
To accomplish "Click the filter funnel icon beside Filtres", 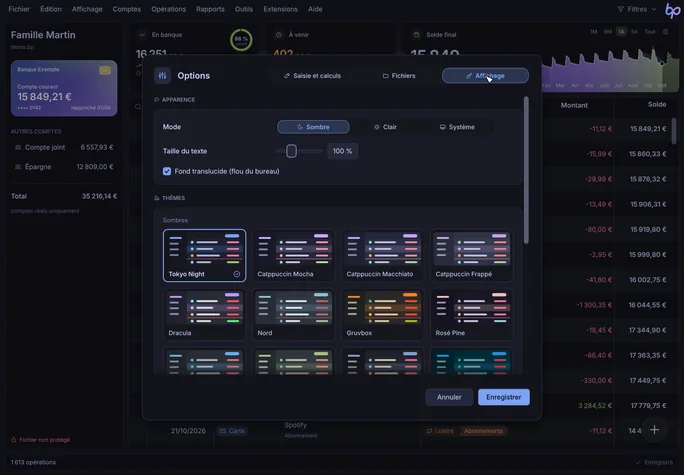I will [620, 9].
